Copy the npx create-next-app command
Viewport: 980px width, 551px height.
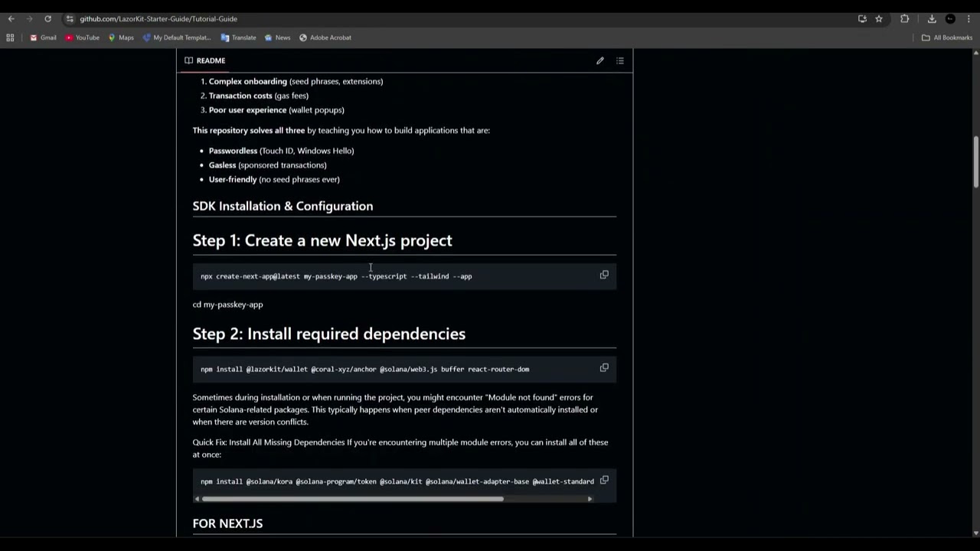point(604,275)
